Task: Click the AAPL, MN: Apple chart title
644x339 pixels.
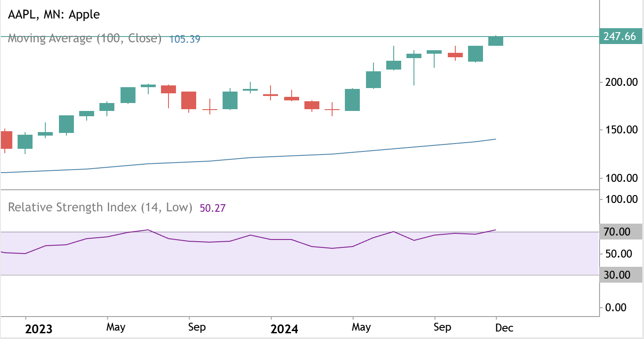Action: point(54,15)
